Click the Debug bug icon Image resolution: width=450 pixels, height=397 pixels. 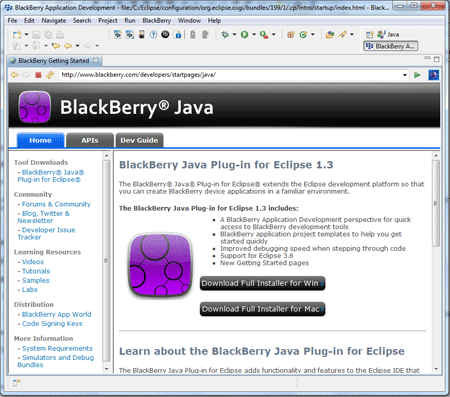coord(225,34)
